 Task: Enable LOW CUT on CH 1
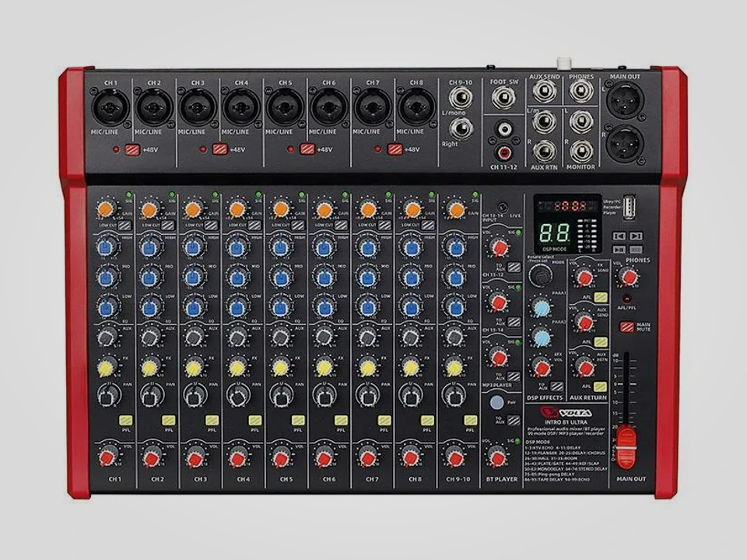[x=124, y=226]
